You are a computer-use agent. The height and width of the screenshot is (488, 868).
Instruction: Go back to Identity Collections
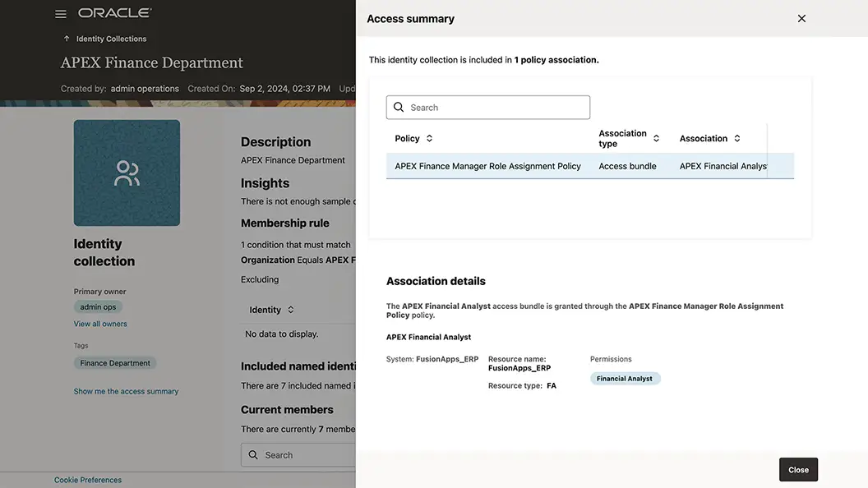tap(111, 39)
